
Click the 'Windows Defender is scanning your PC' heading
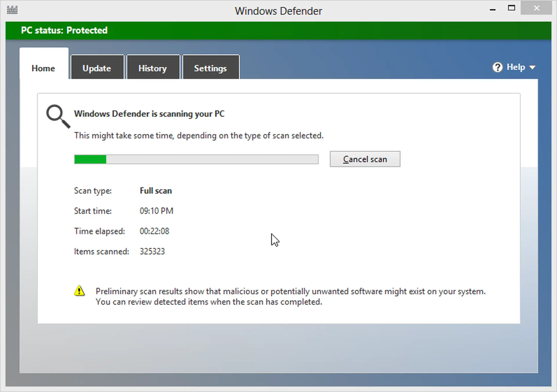(x=149, y=114)
